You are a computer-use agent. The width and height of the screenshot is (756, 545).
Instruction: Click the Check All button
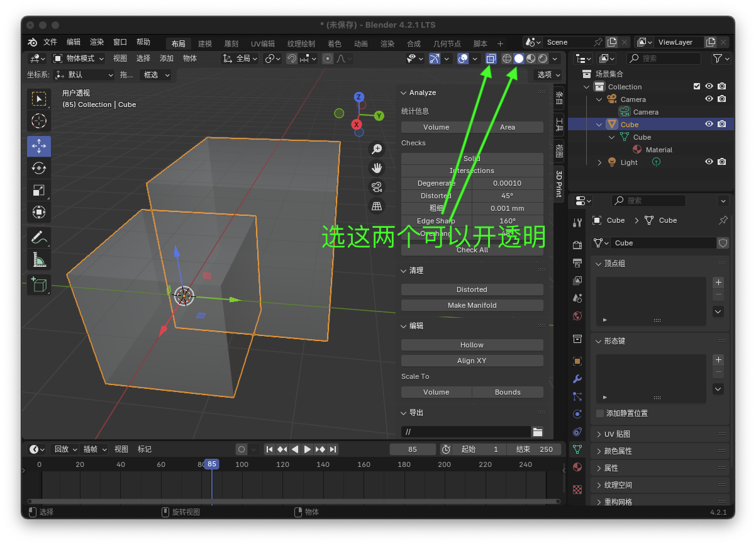coord(472,250)
